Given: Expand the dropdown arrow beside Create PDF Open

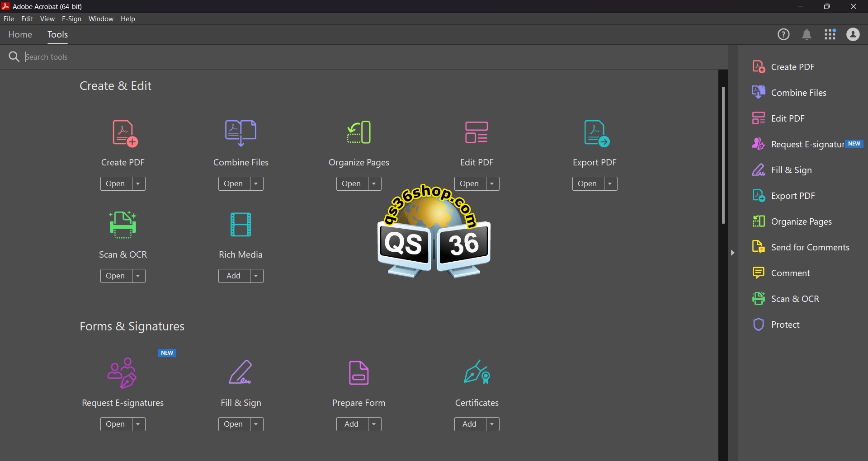Looking at the screenshot, I should (x=138, y=184).
